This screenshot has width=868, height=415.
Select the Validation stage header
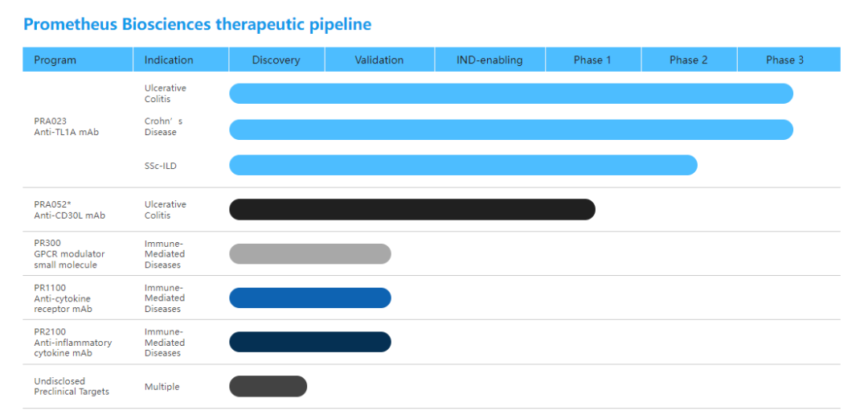pos(379,60)
